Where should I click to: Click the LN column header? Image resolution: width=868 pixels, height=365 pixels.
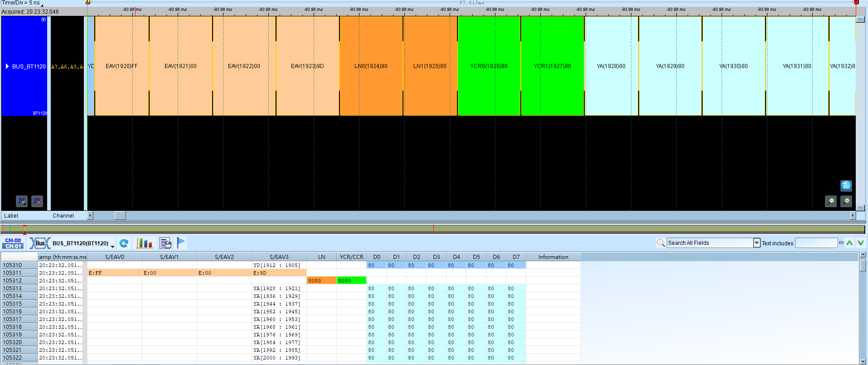(x=322, y=257)
